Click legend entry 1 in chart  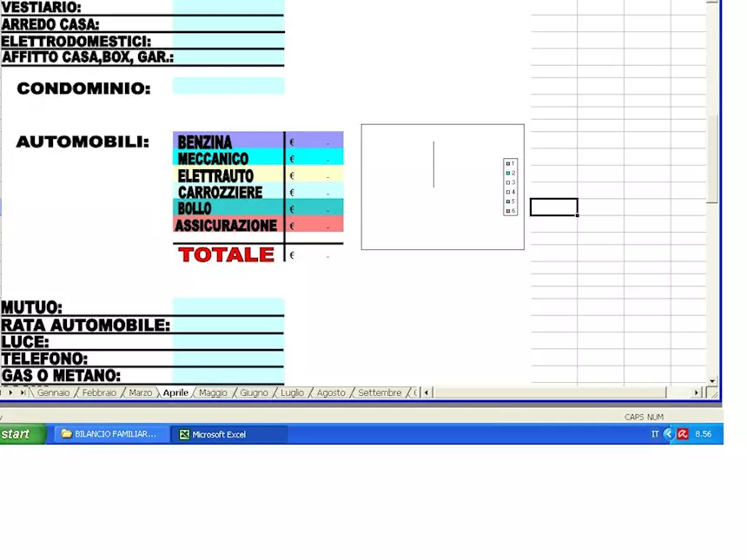point(510,163)
